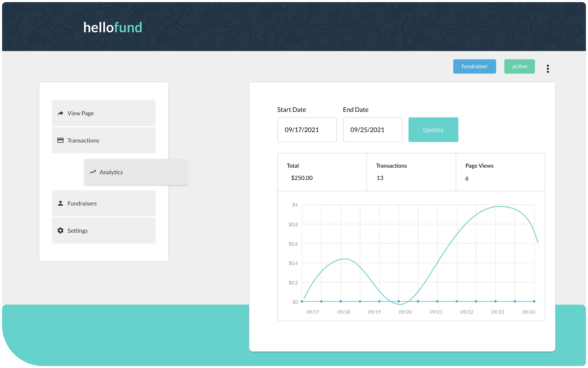
Task: Click the Fundraisers person icon
Action: click(60, 203)
